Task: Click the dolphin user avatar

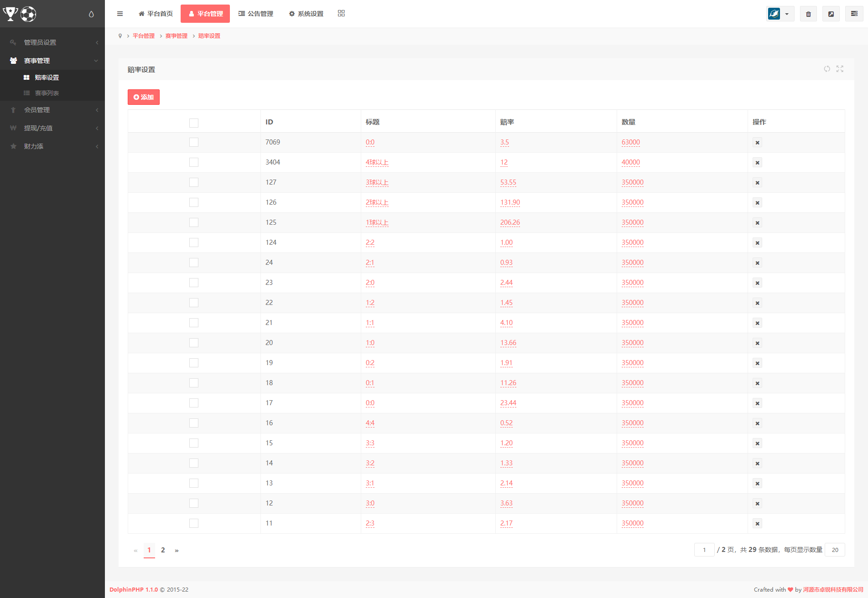Action: 774,14
